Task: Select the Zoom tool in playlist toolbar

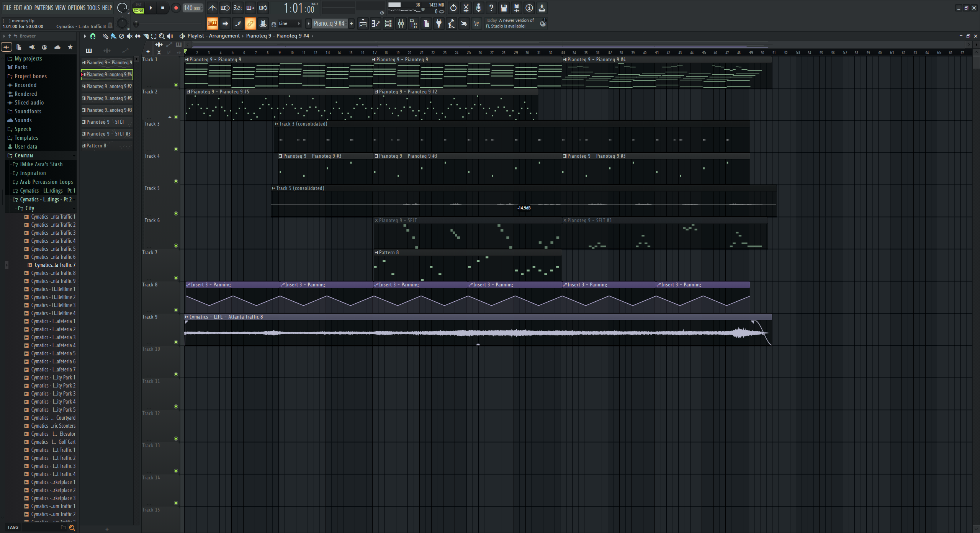Action: (x=162, y=36)
